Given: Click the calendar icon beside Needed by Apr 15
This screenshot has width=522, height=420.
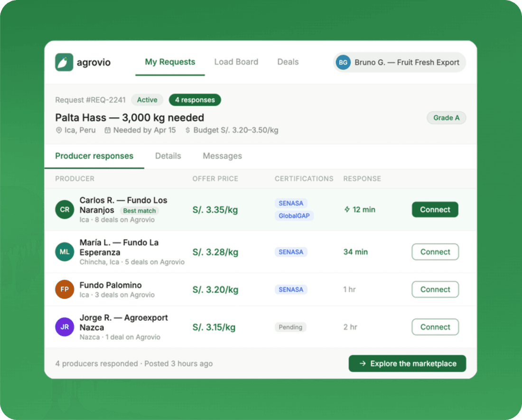Looking at the screenshot, I should click(x=108, y=130).
